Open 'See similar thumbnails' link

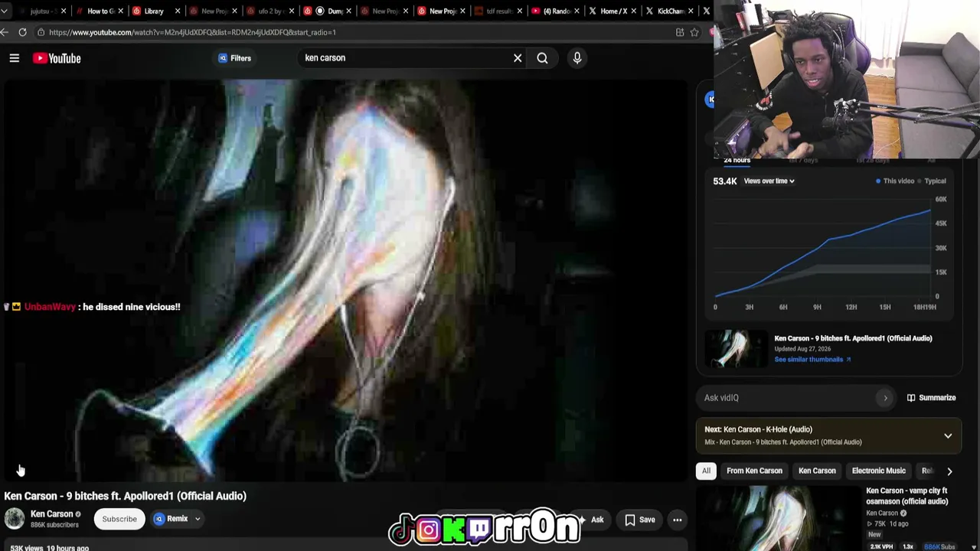[x=812, y=360]
